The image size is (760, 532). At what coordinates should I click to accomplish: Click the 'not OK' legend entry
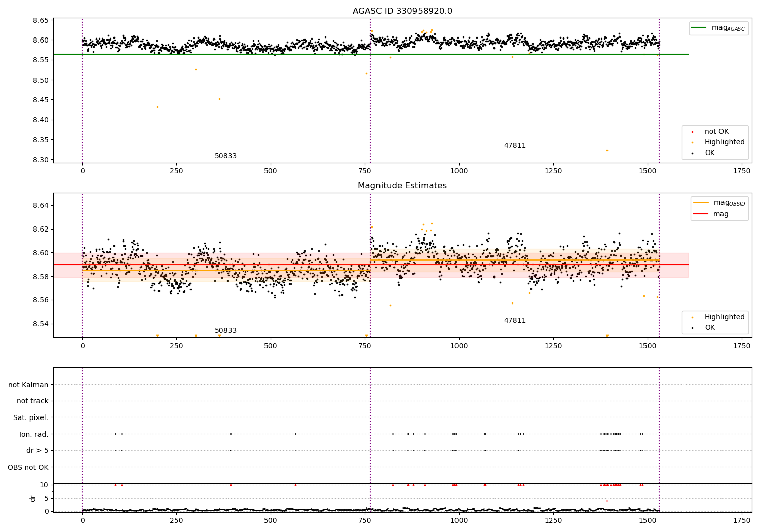pyautogui.click(x=716, y=132)
